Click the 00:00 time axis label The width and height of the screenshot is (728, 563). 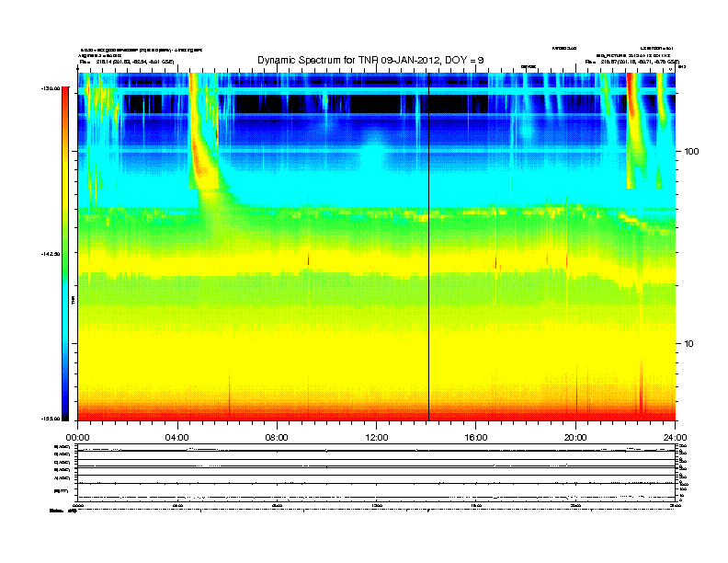[77, 438]
